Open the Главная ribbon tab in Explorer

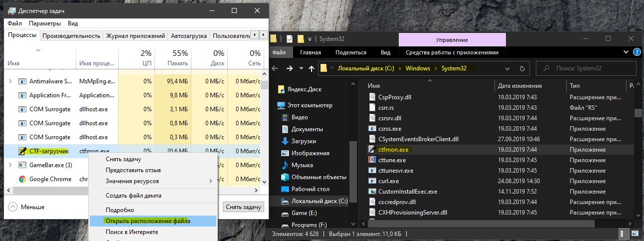click(x=311, y=52)
